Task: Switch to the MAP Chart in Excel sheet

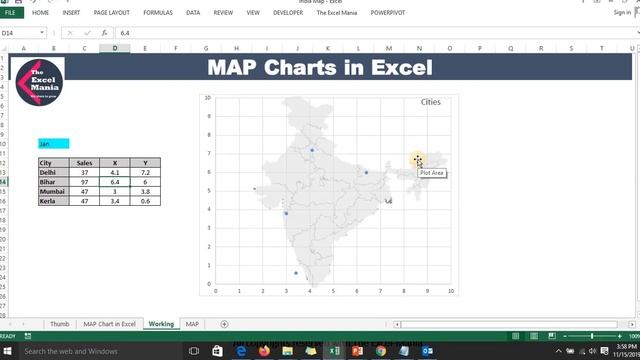Action: 109,324
